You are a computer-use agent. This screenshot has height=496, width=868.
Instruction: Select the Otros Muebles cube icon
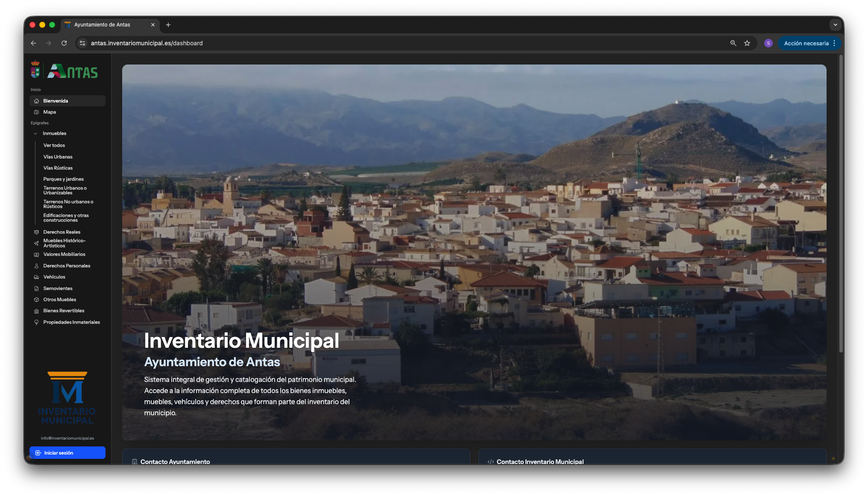click(x=37, y=299)
